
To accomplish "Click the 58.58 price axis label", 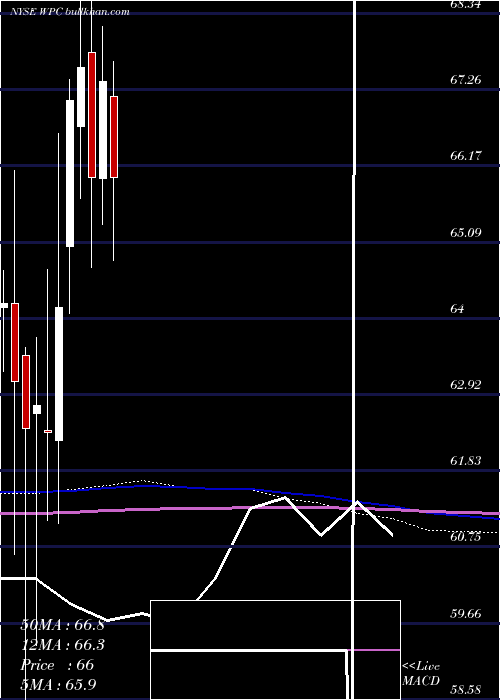I will coord(466,690).
